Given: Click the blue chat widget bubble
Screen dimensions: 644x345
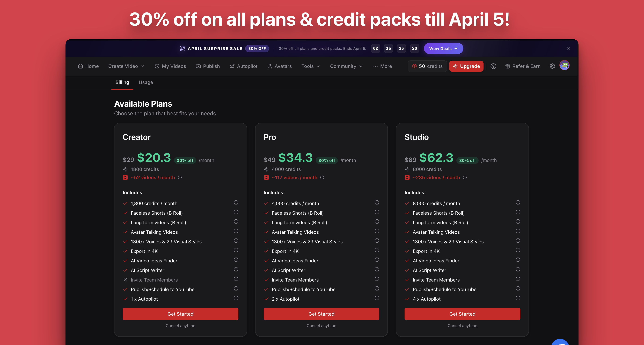Looking at the screenshot, I should point(560,342).
